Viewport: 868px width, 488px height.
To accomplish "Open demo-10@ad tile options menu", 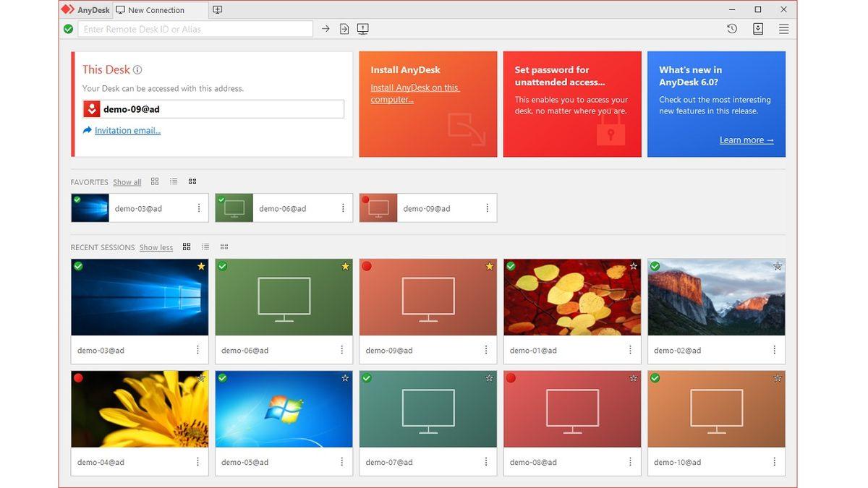I will point(774,461).
